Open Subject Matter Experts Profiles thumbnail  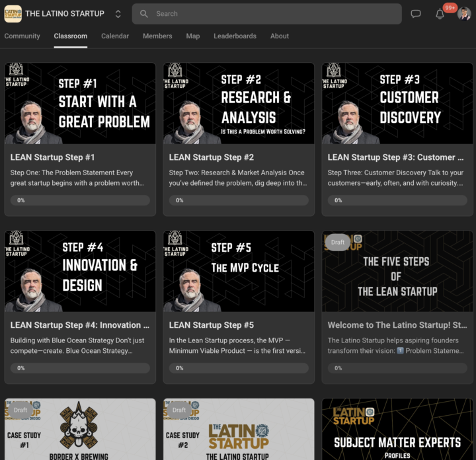pyautogui.click(x=397, y=429)
